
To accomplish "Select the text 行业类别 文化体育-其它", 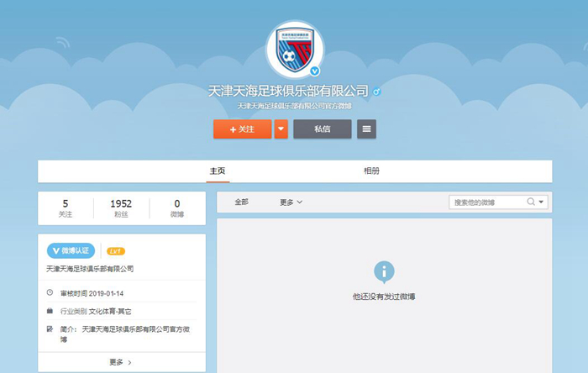I will point(96,312).
